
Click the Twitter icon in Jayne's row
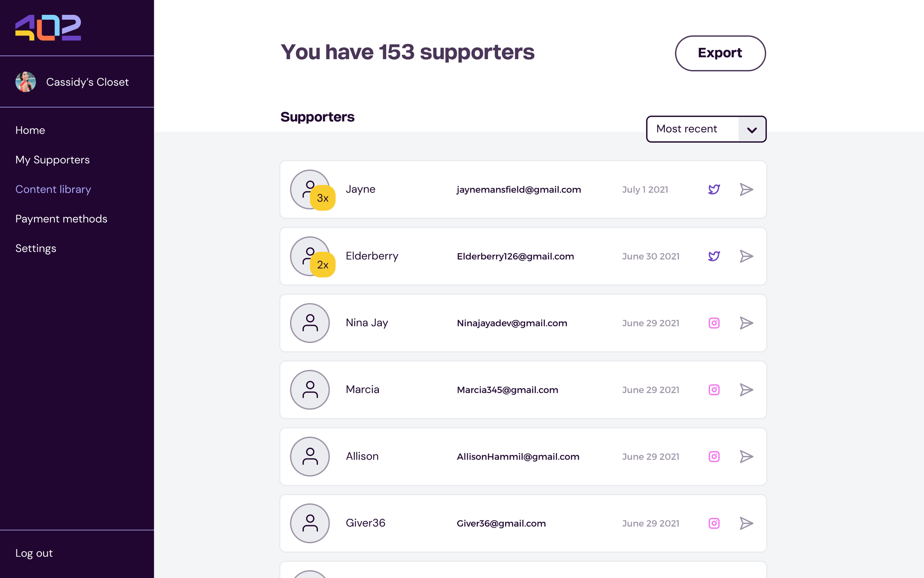pos(714,189)
